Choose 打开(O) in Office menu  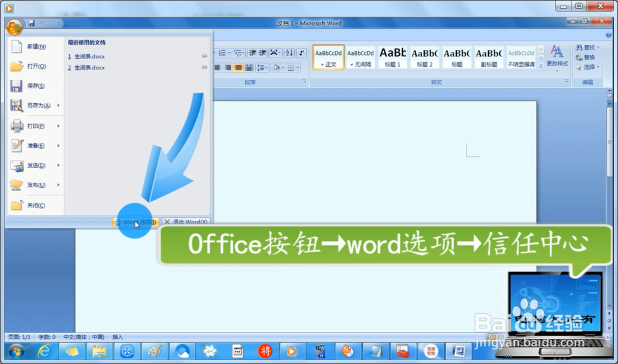[35, 66]
